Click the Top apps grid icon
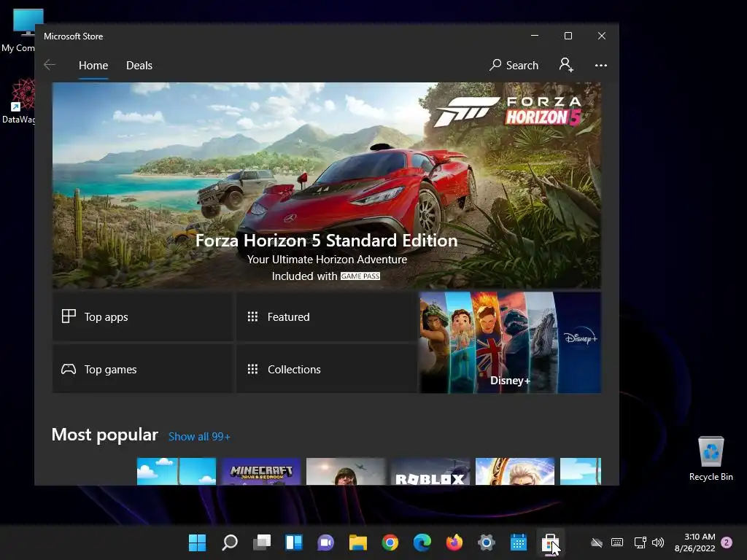This screenshot has width=747, height=560. (69, 316)
